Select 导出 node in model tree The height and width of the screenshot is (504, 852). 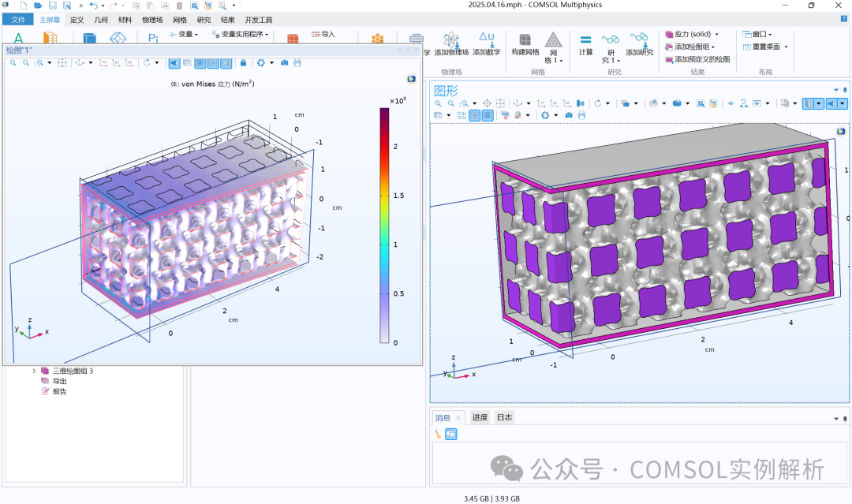[x=59, y=381]
